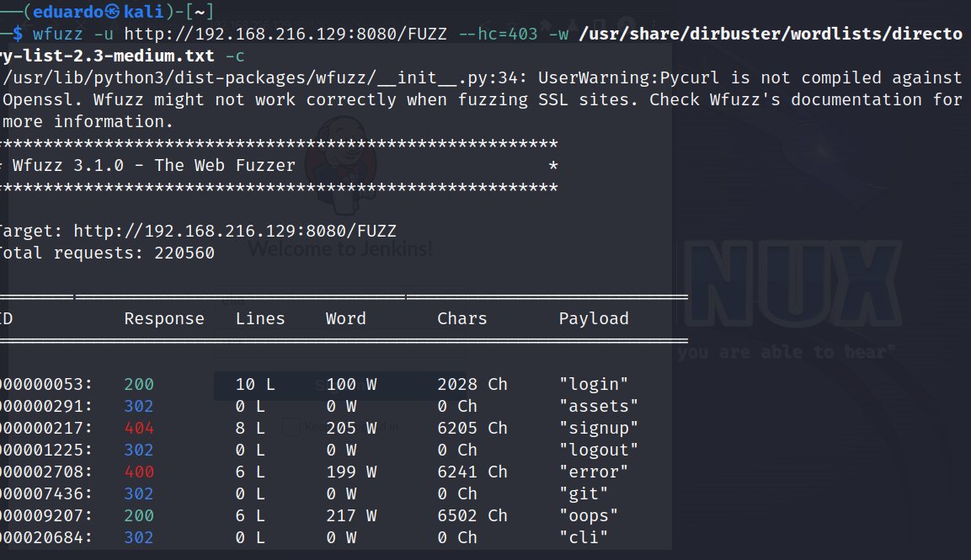Click the Lines column header
The width and height of the screenshot is (971, 560).
pos(260,318)
